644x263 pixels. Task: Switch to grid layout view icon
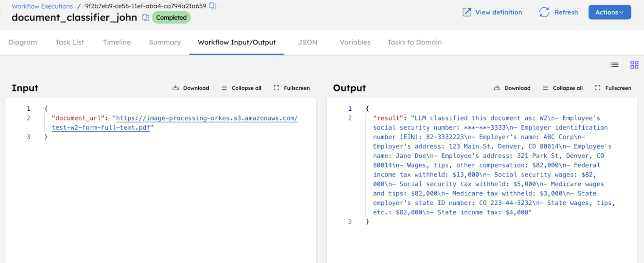634,65
